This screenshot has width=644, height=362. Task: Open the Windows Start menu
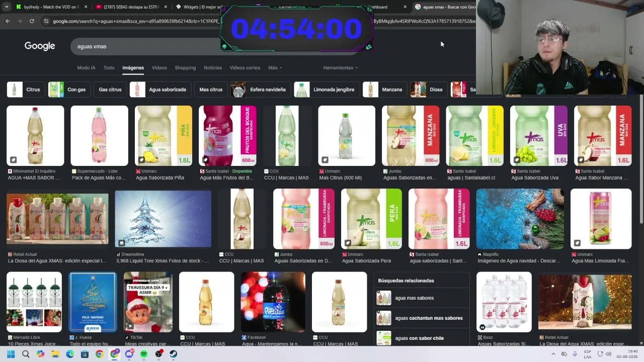(x=11, y=354)
